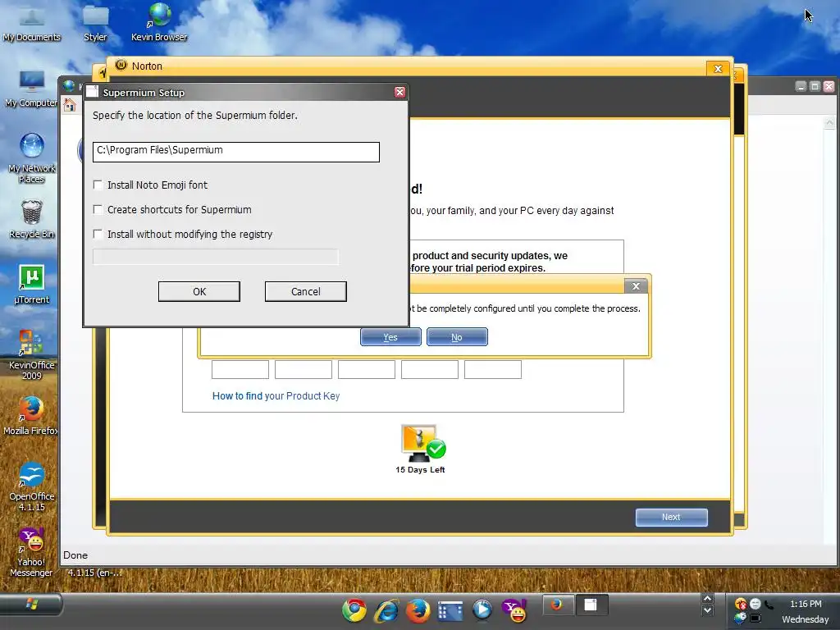Open the window switcher taskbar icon
The height and width of the screenshot is (630, 840).
pyautogui.click(x=450, y=610)
